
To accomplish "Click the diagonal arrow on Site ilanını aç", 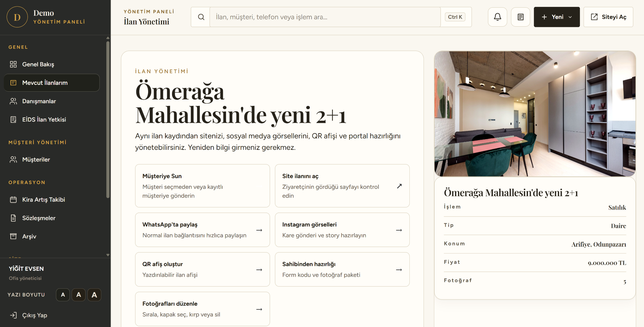I will point(399,186).
